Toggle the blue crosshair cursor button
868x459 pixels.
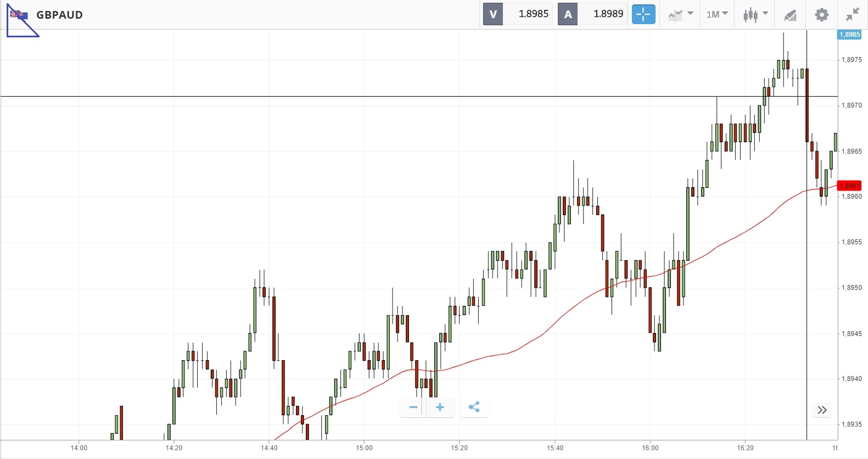pos(643,14)
